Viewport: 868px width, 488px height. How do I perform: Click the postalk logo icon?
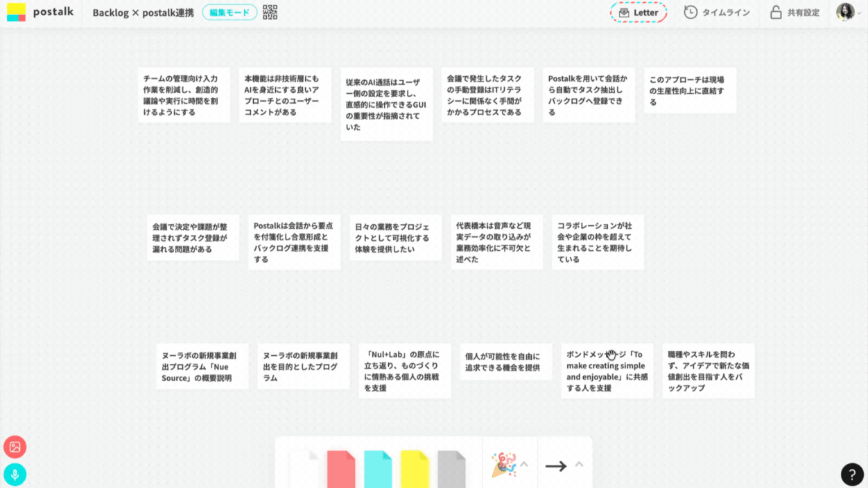point(16,12)
